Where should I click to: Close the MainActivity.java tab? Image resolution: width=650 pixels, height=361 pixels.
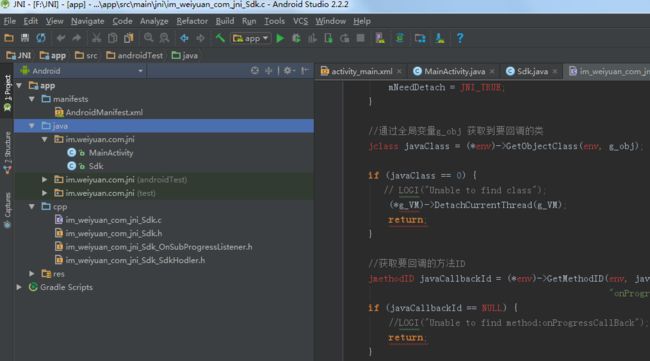(x=492, y=71)
